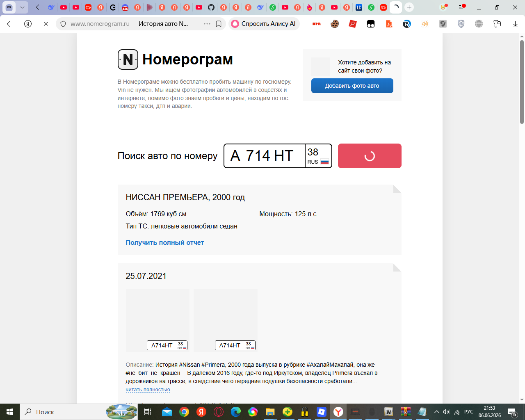The image size is (525, 420).
Task: Open the orange PDF extension icon
Action: click(389, 24)
